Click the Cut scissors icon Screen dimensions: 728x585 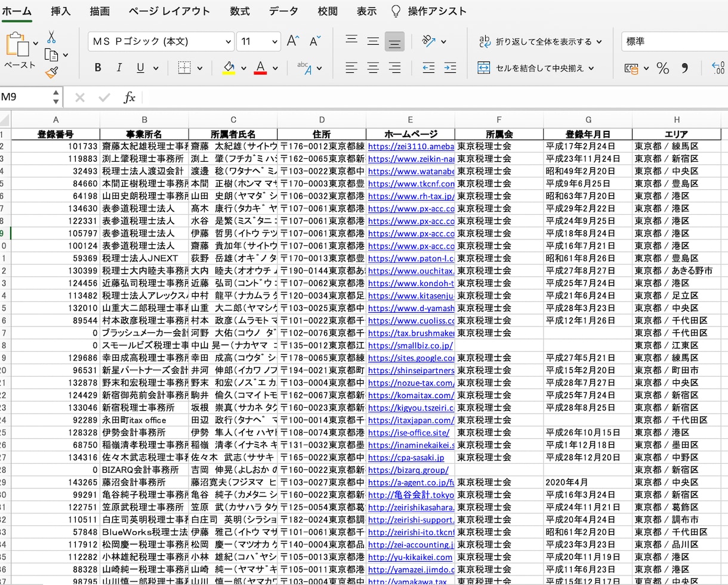pyautogui.click(x=51, y=37)
